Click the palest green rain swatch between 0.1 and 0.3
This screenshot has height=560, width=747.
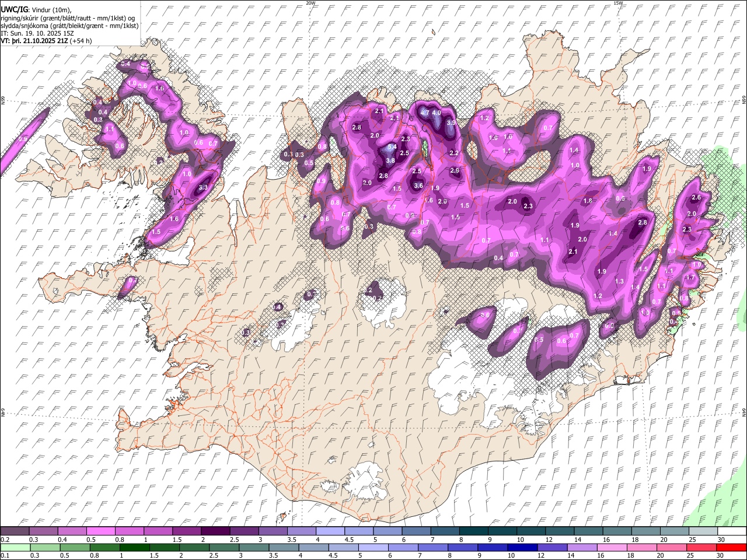click(x=15, y=547)
